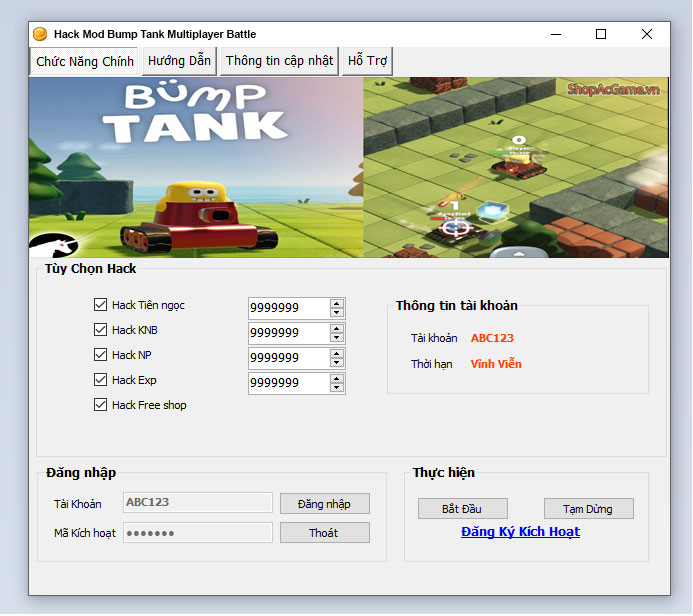Open the Hỗ Trợ tab
The height and width of the screenshot is (616, 693).
pyautogui.click(x=367, y=61)
